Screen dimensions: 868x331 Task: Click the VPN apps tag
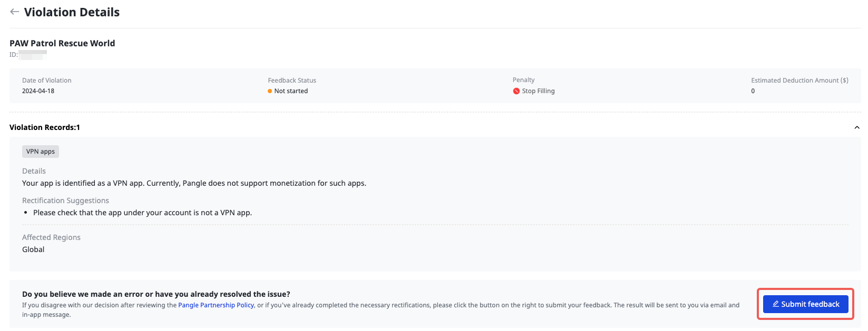41,152
